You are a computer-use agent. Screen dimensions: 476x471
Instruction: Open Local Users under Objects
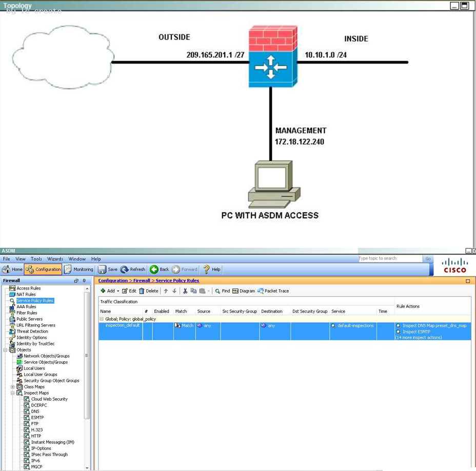34,368
